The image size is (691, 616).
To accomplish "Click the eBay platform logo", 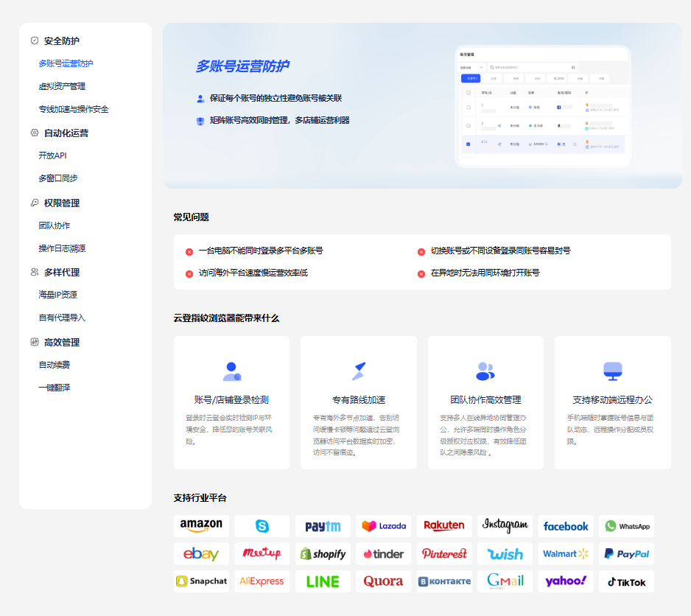I will pos(201,554).
